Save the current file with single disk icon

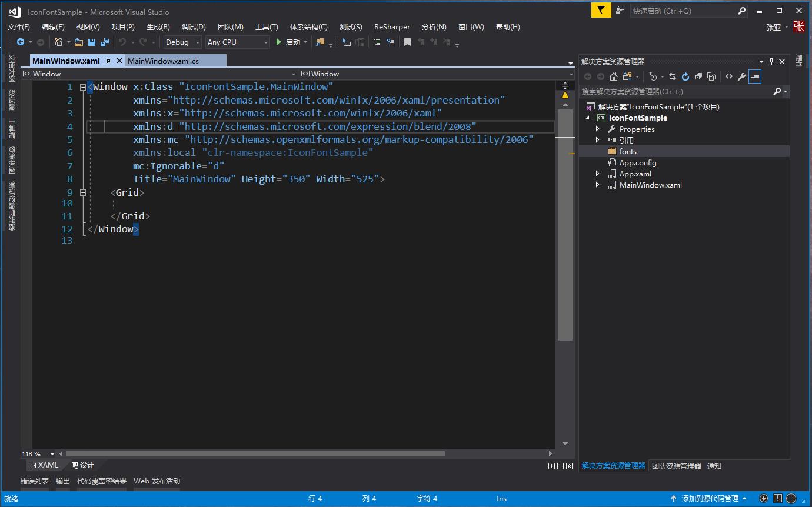92,42
